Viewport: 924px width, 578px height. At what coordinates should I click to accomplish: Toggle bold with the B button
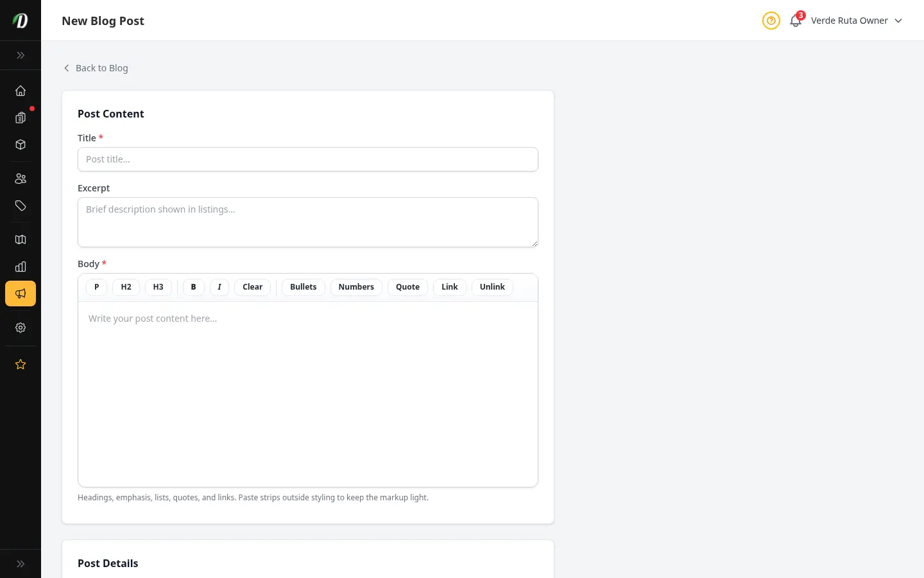[x=194, y=287]
